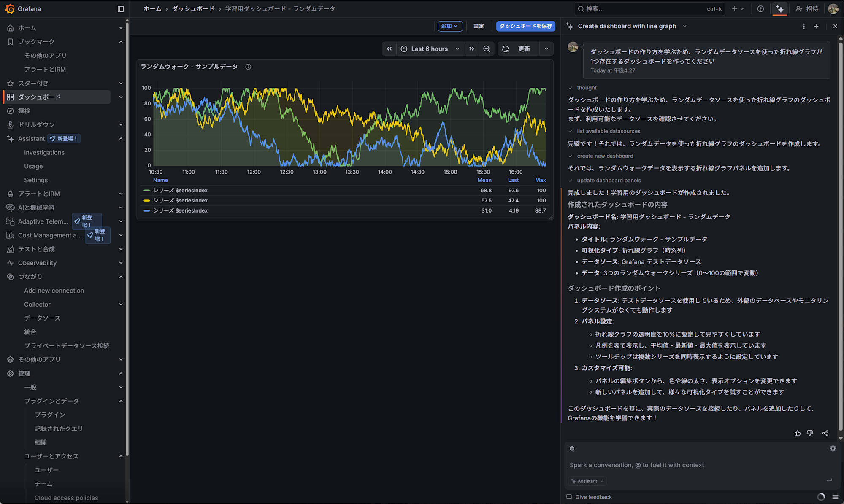844x504 pixels.
Task: Shift time range backward with double arrow
Action: 389,49
